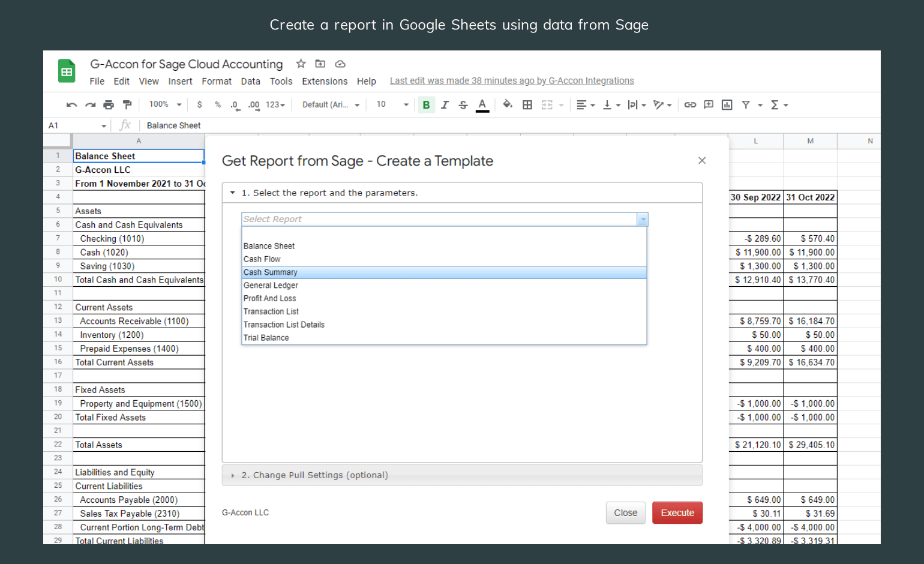Open the Insert menu
The image size is (924, 564).
pos(180,82)
